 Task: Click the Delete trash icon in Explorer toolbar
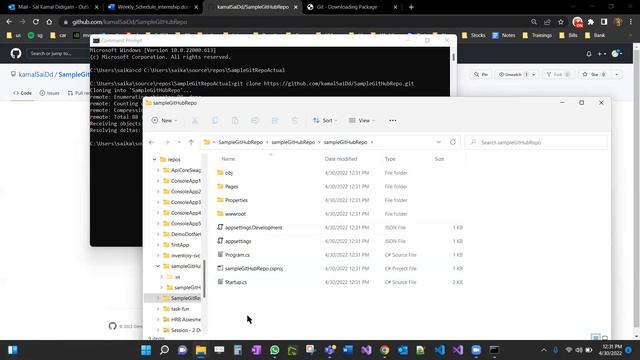click(x=295, y=120)
